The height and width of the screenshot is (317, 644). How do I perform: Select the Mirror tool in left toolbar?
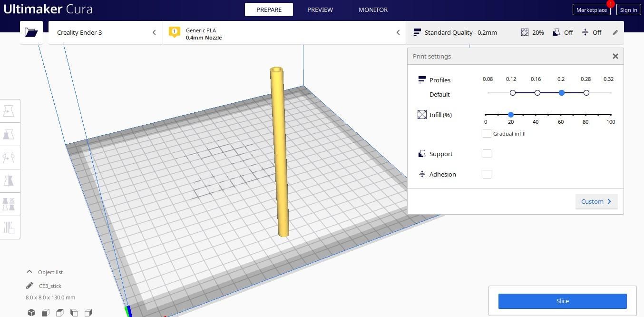point(9,180)
